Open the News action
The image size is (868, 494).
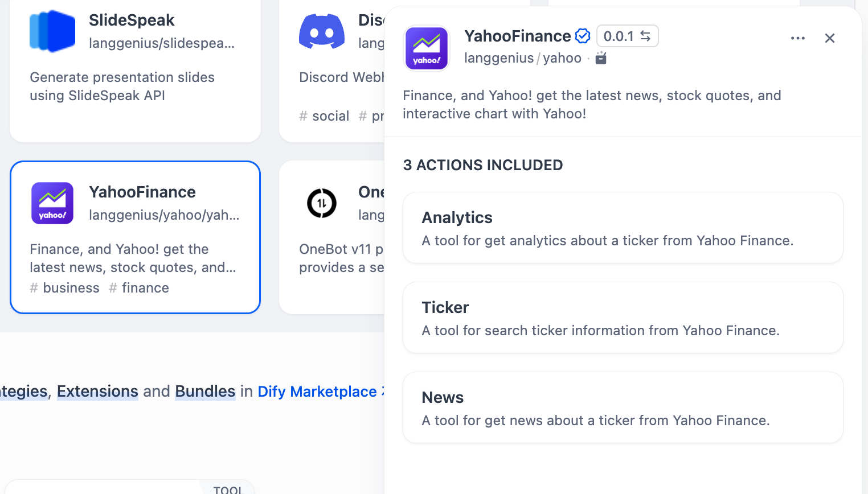[x=623, y=407]
